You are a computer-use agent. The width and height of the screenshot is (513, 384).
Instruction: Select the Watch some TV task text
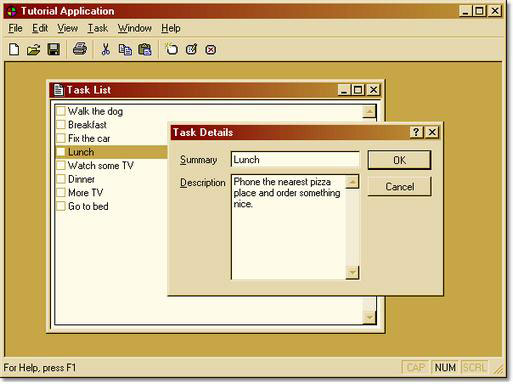coord(101,165)
